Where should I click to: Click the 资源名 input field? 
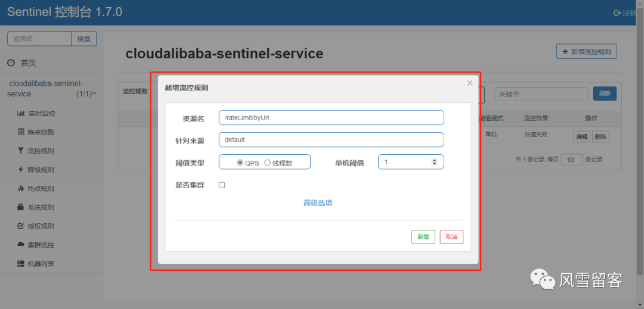(332, 118)
